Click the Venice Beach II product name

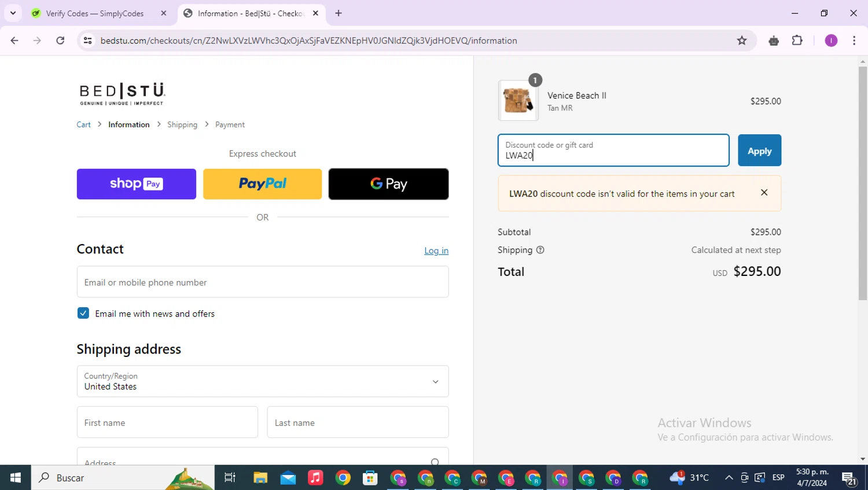(x=577, y=95)
